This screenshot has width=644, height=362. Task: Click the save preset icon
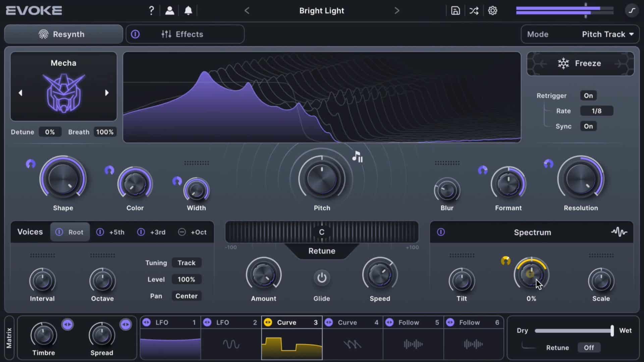[x=455, y=11]
